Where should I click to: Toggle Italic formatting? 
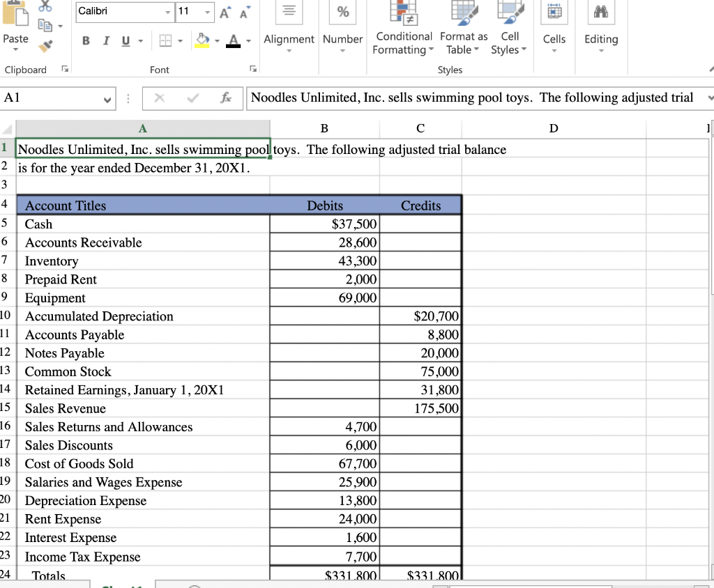106,40
